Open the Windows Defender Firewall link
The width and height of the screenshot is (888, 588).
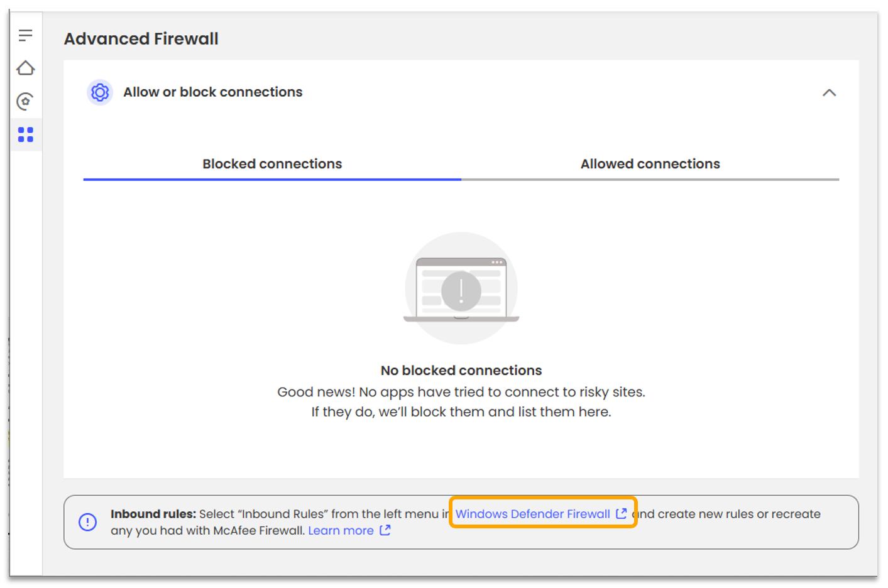click(532, 514)
